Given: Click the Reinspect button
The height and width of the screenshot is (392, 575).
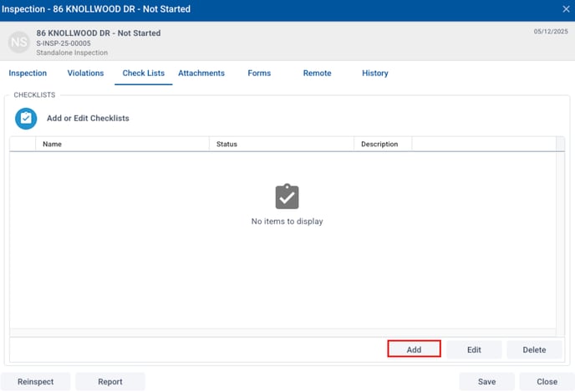Looking at the screenshot, I should 36,382.
